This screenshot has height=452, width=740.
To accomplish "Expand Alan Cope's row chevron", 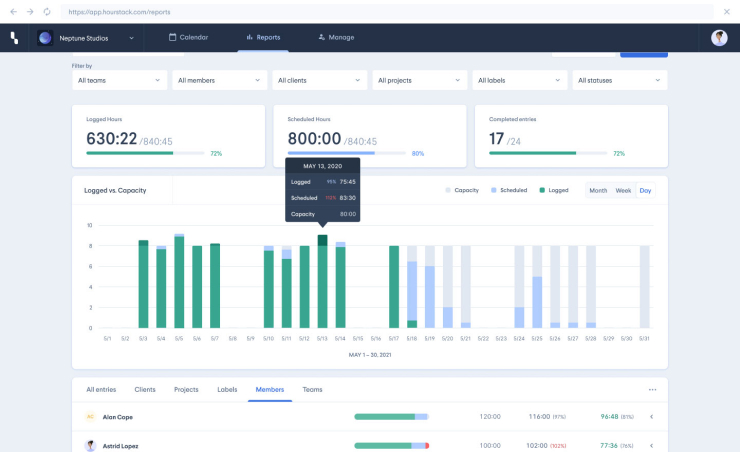I will click(651, 417).
